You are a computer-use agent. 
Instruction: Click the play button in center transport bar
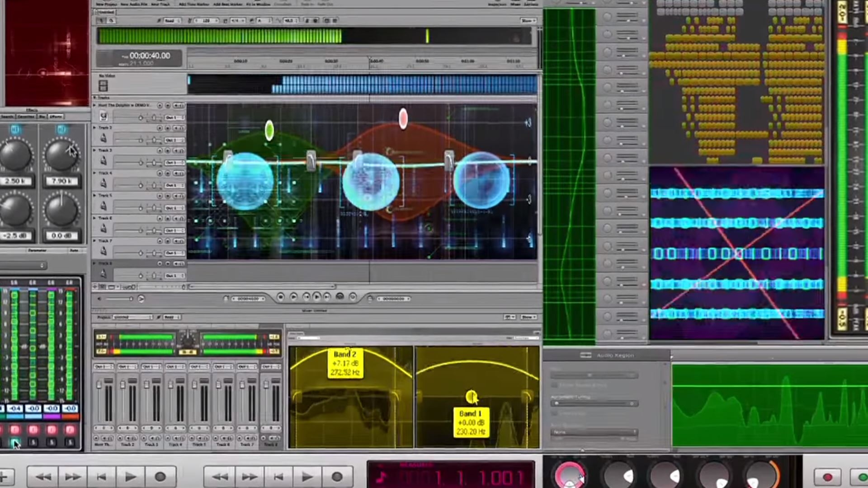[x=307, y=477]
